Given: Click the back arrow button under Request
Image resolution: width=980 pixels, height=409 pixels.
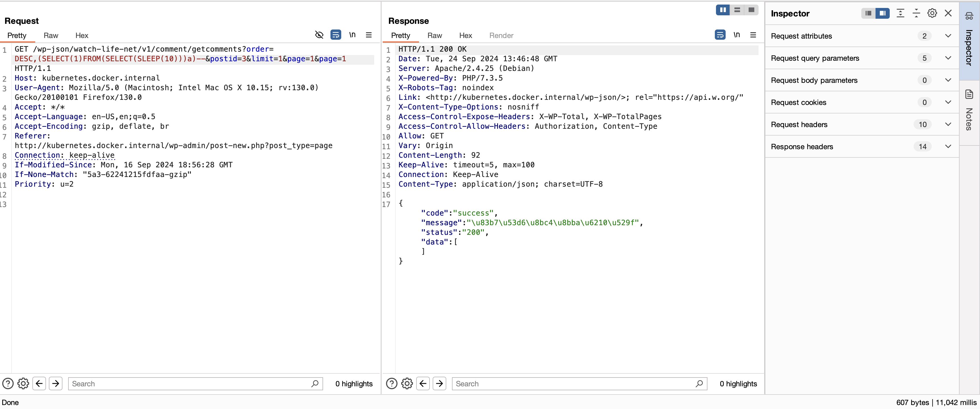Looking at the screenshot, I should pyautogui.click(x=39, y=383).
